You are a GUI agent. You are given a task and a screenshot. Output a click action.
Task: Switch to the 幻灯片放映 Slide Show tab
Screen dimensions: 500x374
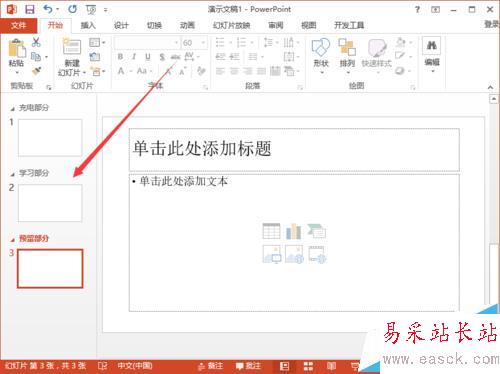232,25
